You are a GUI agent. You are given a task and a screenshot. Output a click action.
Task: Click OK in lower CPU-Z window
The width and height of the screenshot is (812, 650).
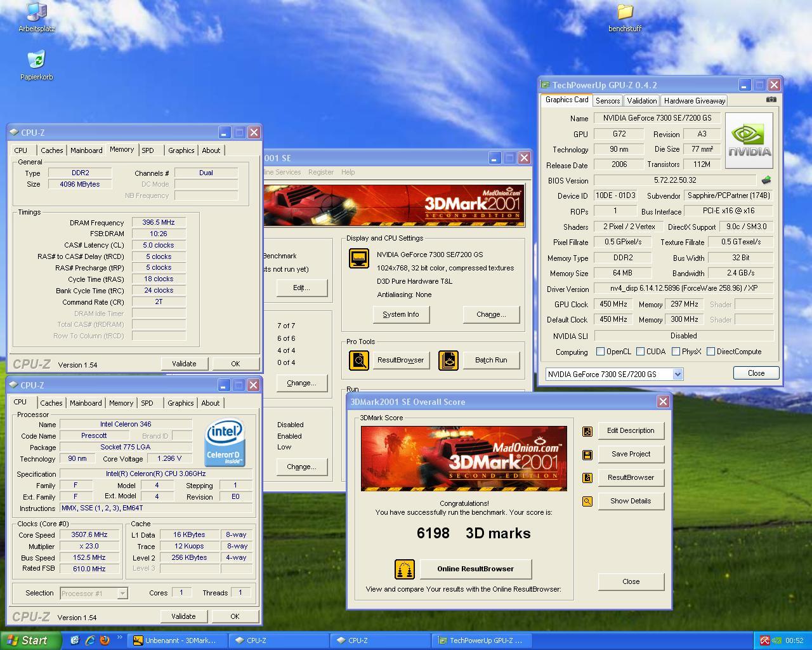[235, 616]
